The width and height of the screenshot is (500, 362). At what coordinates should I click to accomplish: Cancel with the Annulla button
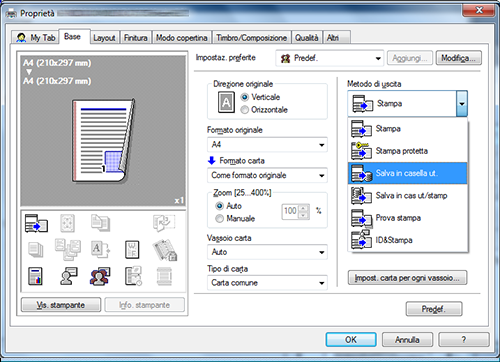coord(407,340)
